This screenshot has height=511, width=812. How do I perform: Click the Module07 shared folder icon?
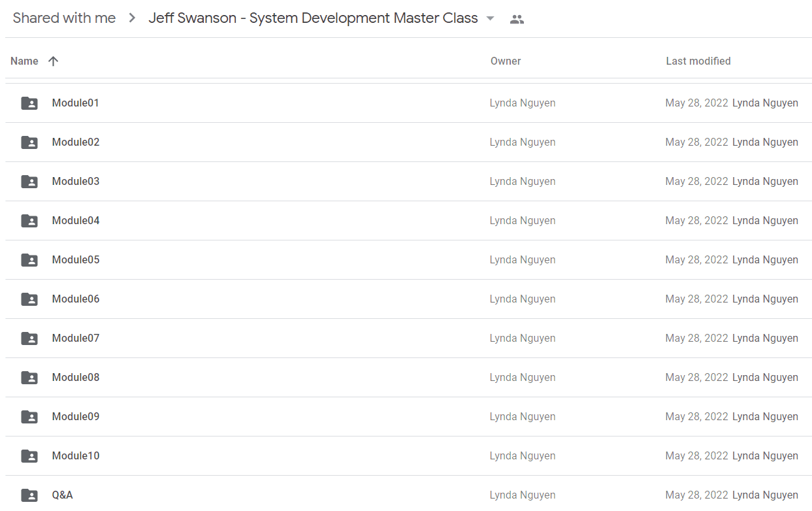coord(29,338)
